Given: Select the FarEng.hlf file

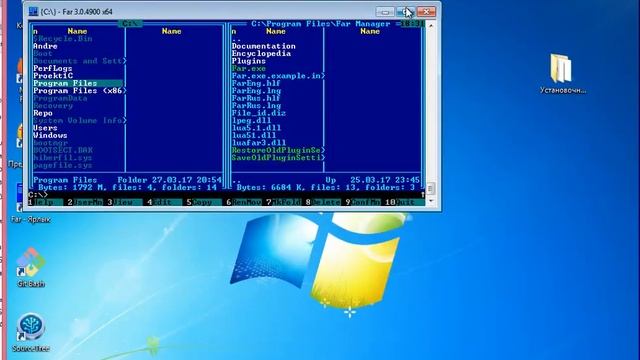Looking at the screenshot, I should pyautogui.click(x=256, y=83).
